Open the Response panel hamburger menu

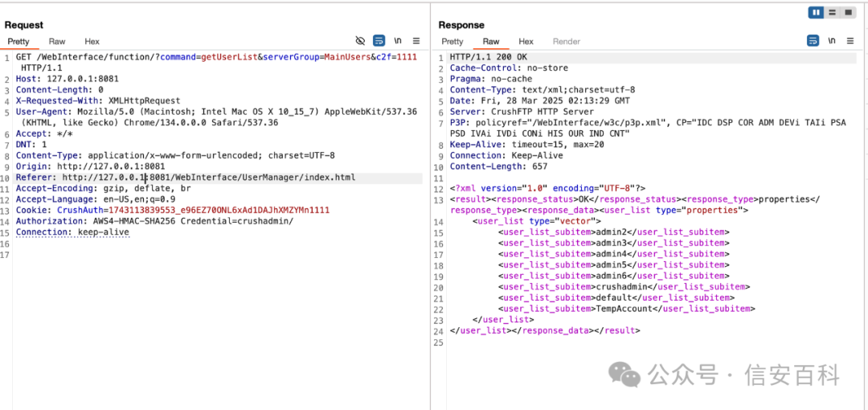click(x=850, y=41)
